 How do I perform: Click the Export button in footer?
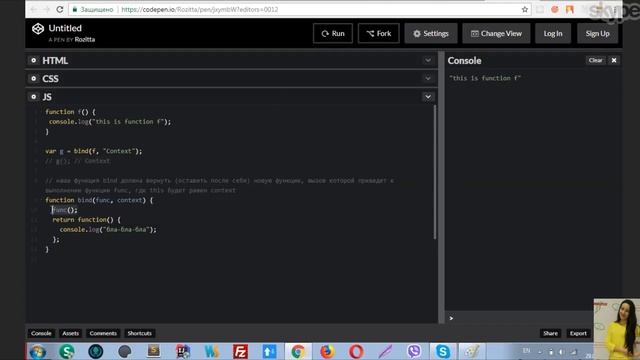[x=578, y=333]
